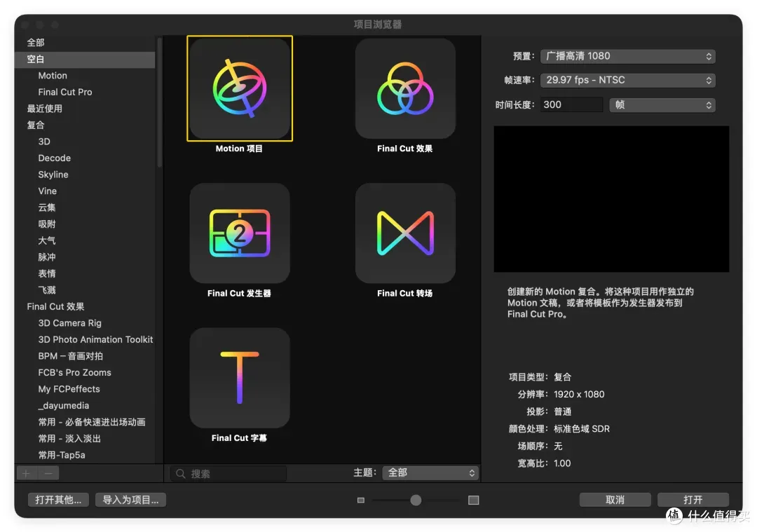Click the 打开 button
Viewport: 757px width, 532px height.
point(693,500)
